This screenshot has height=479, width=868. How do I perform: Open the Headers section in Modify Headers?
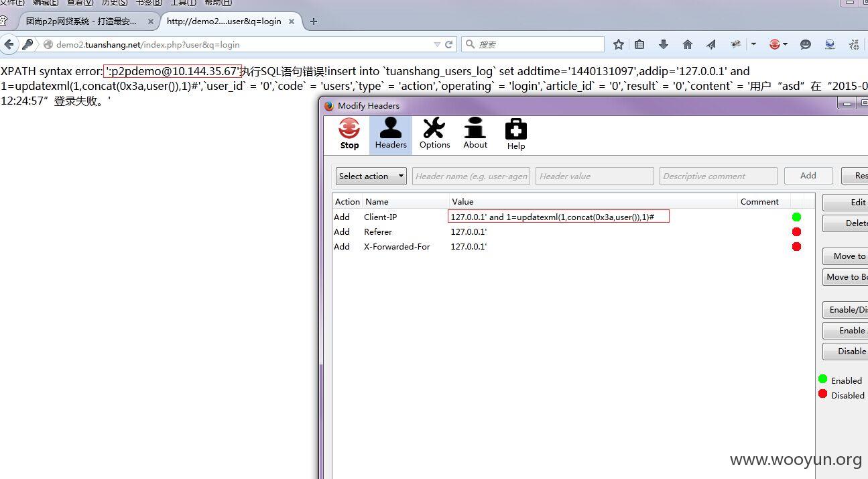pyautogui.click(x=391, y=134)
